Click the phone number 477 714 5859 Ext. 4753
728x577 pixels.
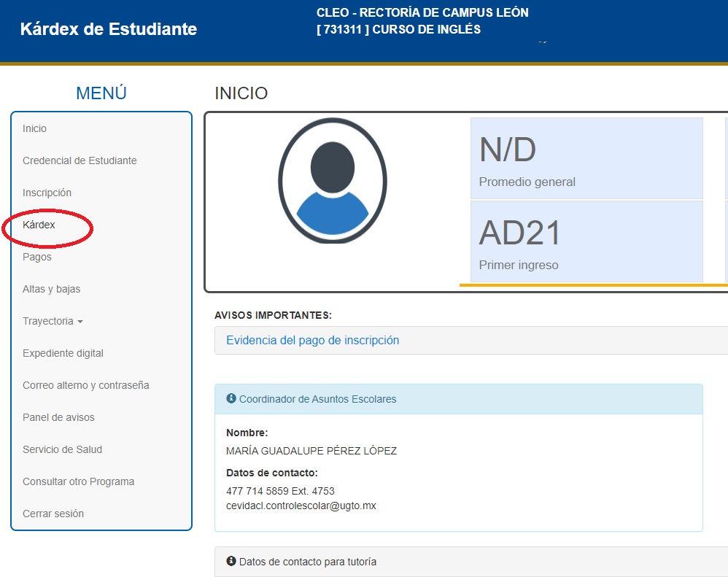280,491
